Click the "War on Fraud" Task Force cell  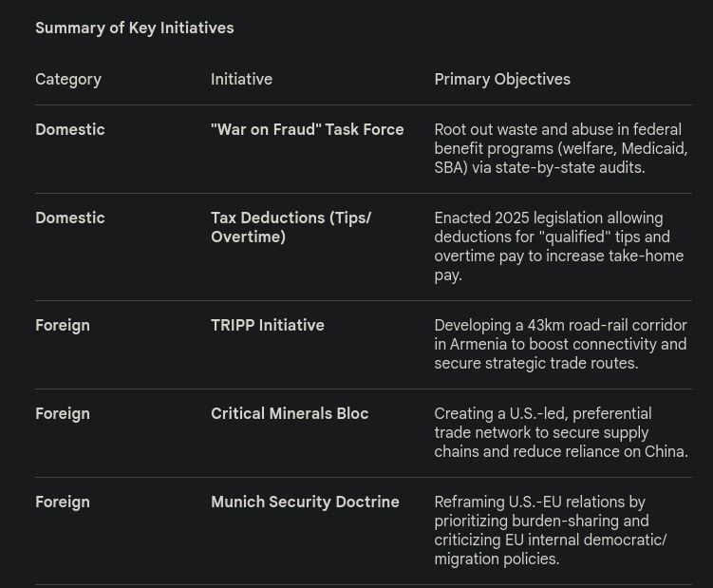308,130
